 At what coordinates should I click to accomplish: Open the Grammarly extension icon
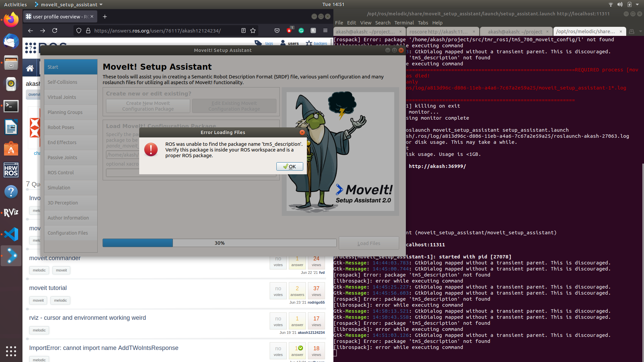coord(301,31)
